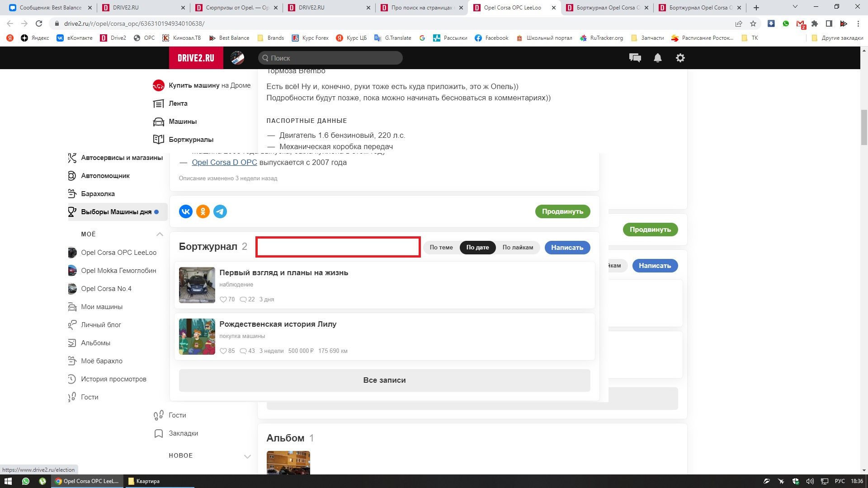Sort the logbook По дате
The image size is (868, 488).
tap(477, 248)
